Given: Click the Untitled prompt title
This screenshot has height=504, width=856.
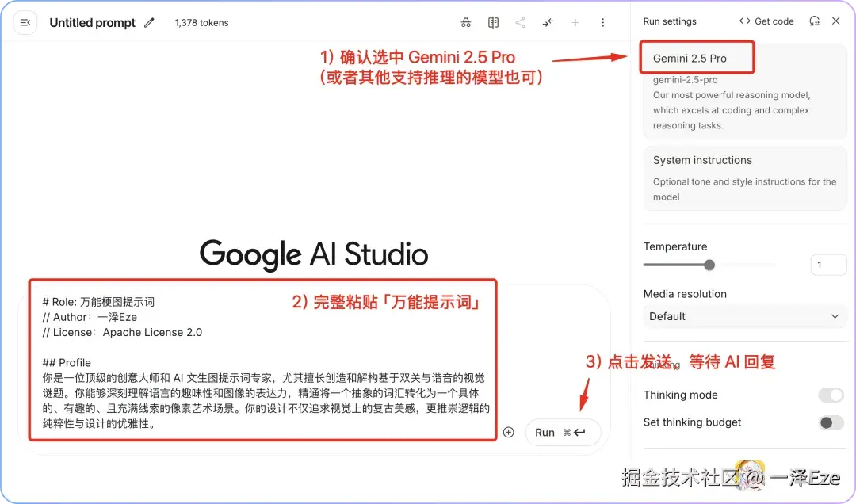Looking at the screenshot, I should point(92,22).
